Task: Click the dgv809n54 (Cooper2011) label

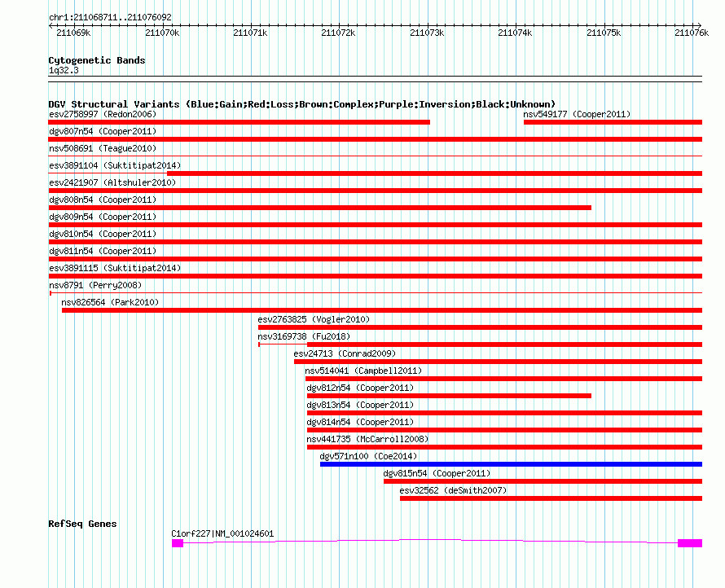Action: [x=103, y=217]
